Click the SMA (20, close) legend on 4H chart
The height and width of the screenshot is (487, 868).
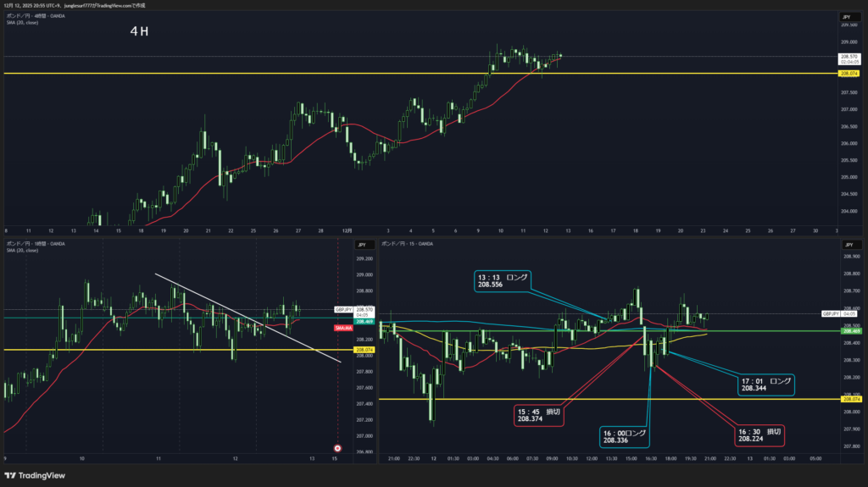[23, 23]
